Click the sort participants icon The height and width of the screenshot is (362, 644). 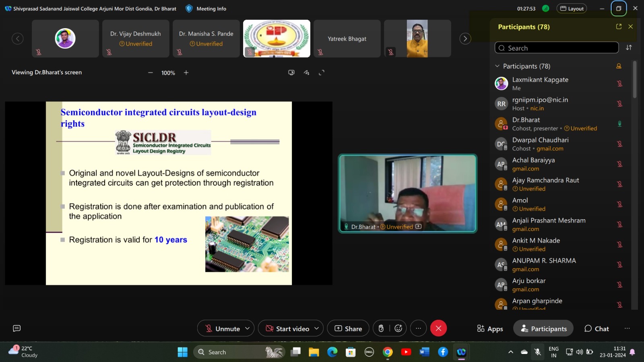629,48
